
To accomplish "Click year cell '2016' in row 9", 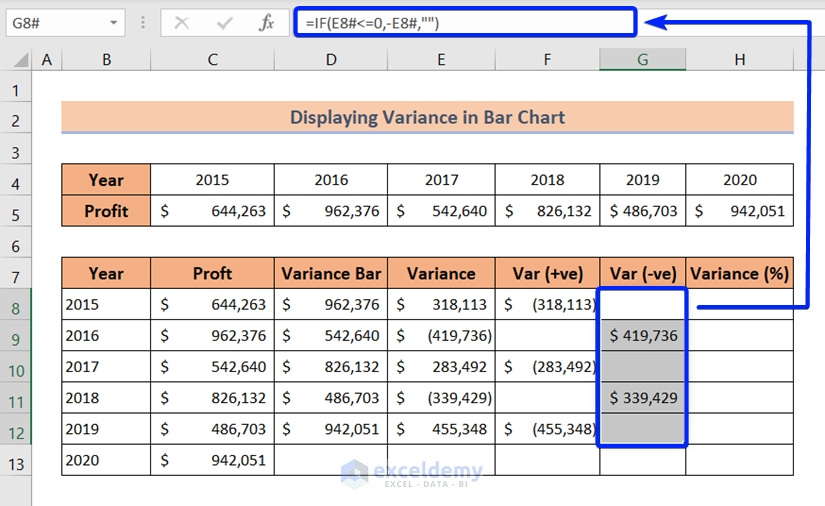I will click(106, 336).
